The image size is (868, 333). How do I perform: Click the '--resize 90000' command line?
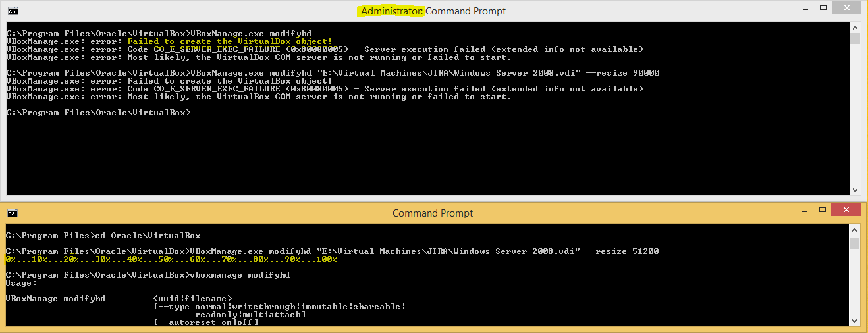click(x=333, y=73)
